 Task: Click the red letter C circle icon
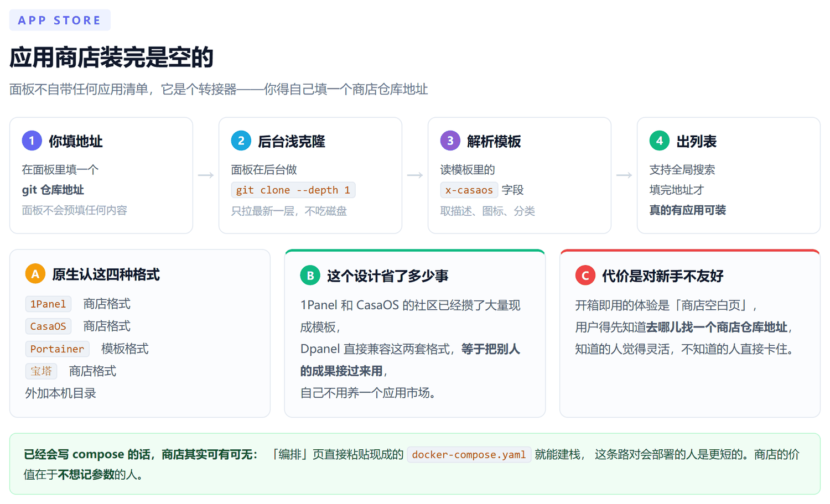click(x=585, y=276)
